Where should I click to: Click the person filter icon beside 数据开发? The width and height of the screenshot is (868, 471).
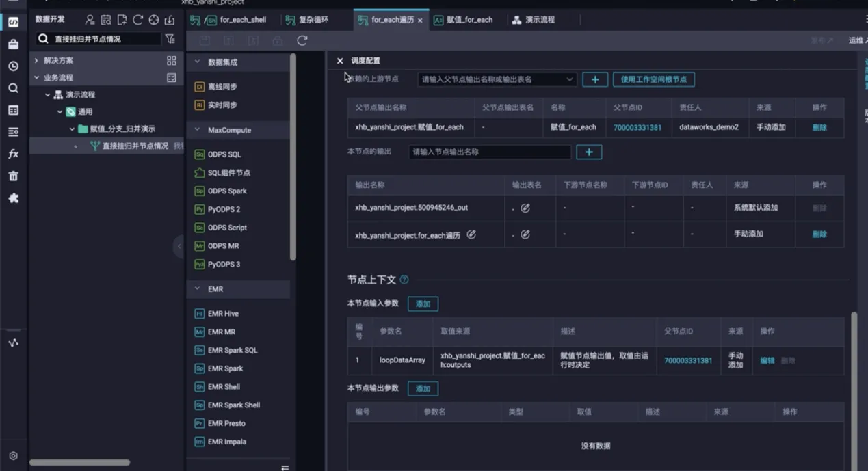pyautogui.click(x=90, y=20)
